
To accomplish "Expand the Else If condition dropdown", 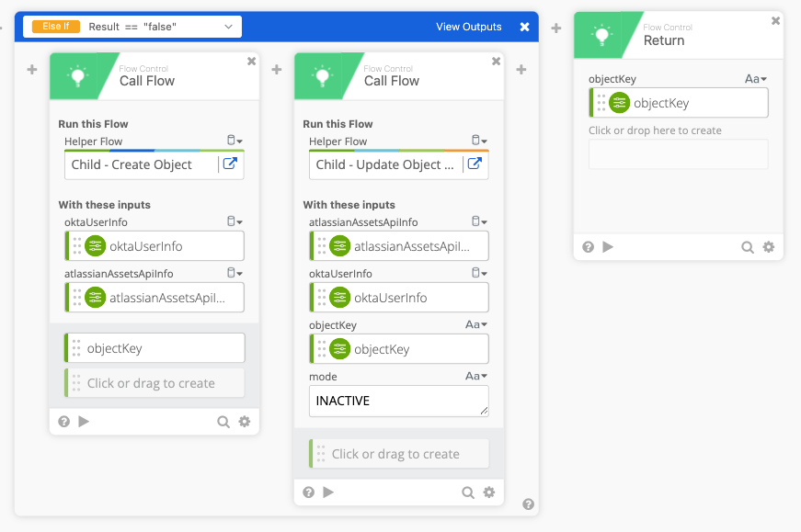I will (x=228, y=28).
